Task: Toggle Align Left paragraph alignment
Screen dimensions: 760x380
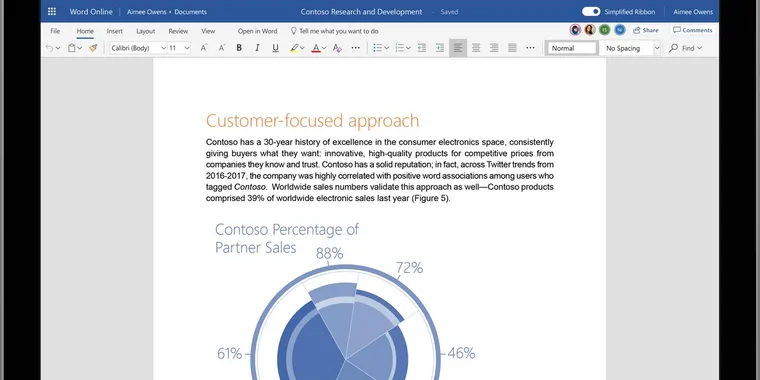Action: [458, 48]
